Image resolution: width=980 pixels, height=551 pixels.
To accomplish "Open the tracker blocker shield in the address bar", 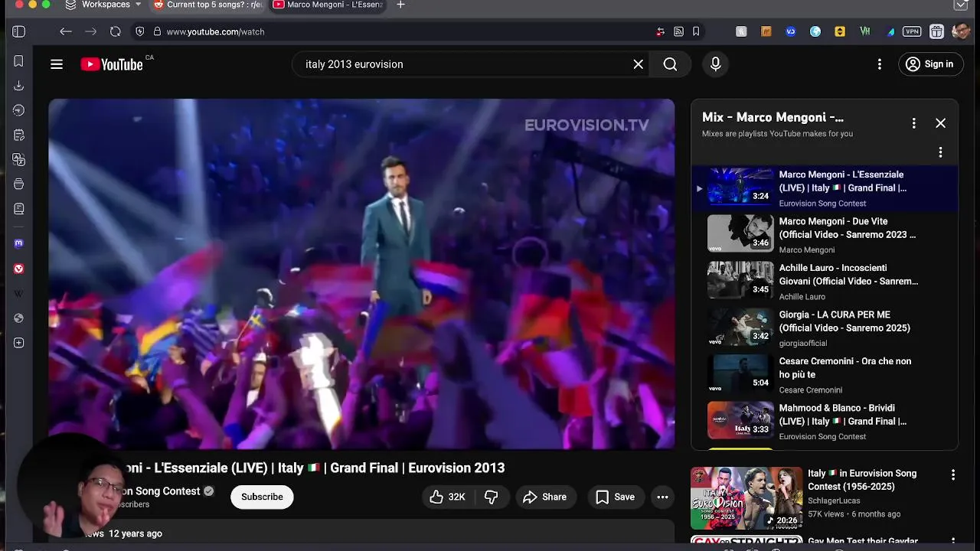I will coord(139,31).
